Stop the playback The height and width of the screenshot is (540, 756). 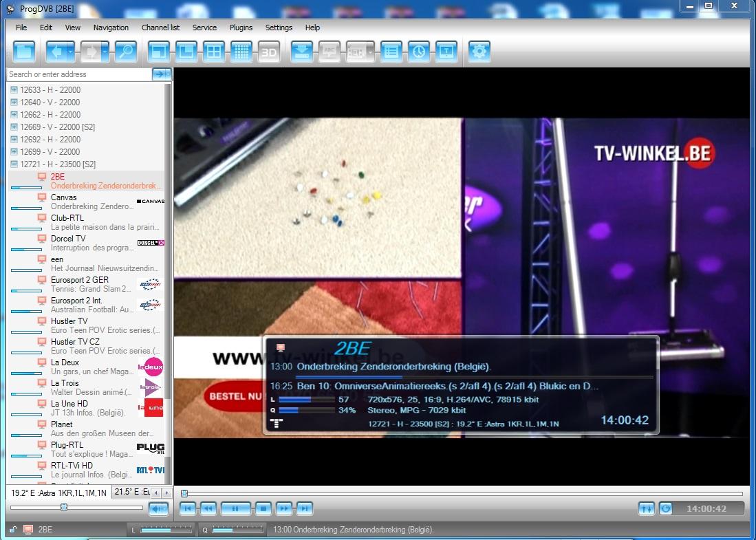coord(263,508)
